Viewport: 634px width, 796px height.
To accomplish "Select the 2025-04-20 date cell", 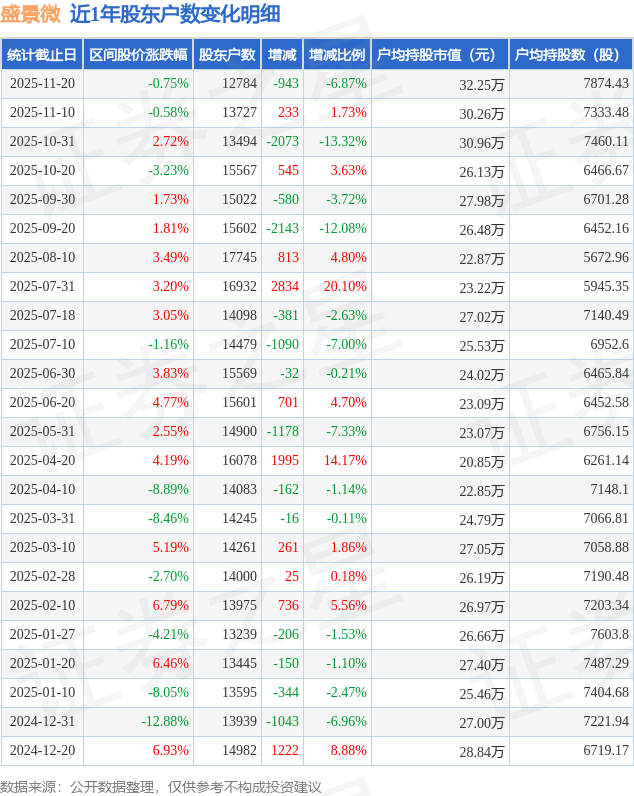I will click(42, 461).
